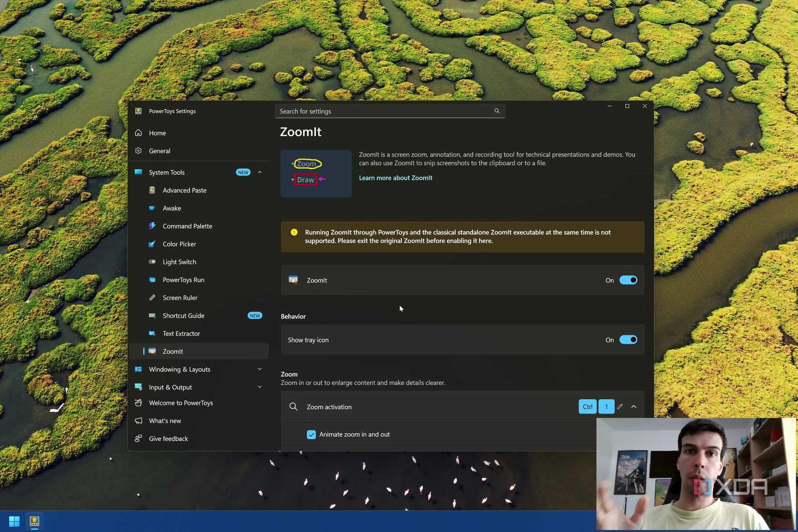
Task: Click the System Tools category icon
Action: [138, 172]
